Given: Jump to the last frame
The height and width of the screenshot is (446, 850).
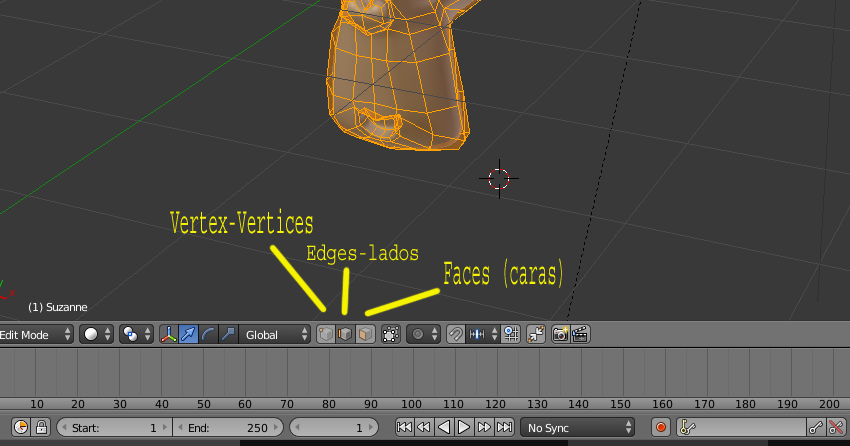Looking at the screenshot, I should tap(504, 428).
